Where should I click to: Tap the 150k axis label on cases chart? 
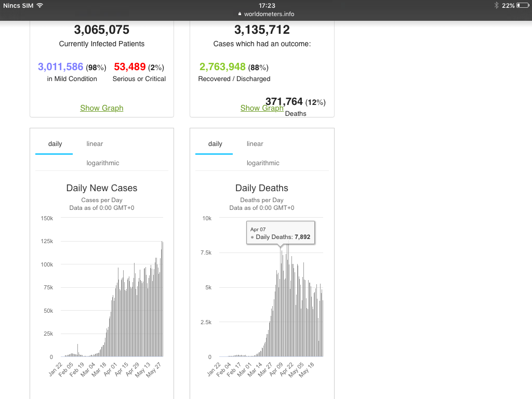point(47,218)
